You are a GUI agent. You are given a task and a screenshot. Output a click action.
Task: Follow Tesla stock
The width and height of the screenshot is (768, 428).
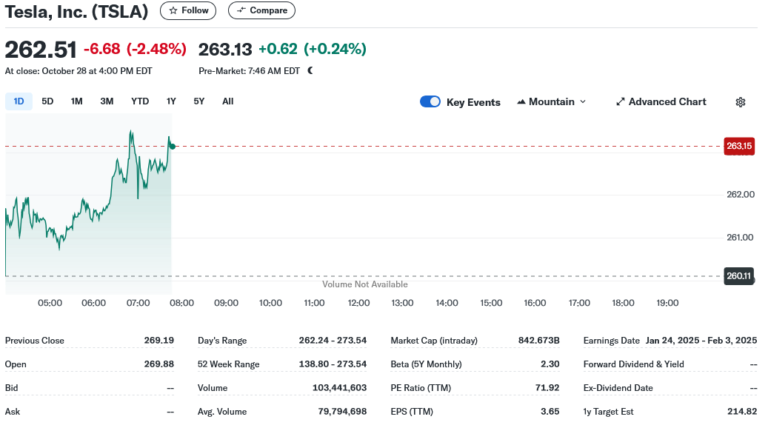click(188, 10)
